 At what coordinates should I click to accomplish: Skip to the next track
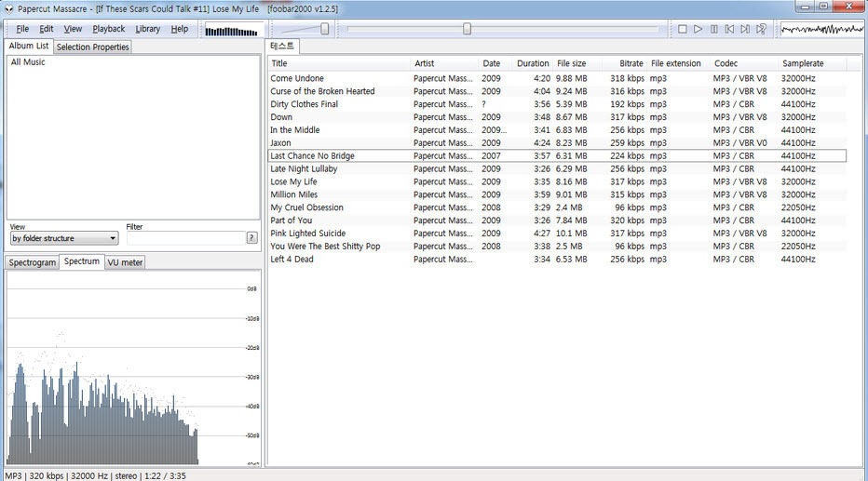coord(745,29)
